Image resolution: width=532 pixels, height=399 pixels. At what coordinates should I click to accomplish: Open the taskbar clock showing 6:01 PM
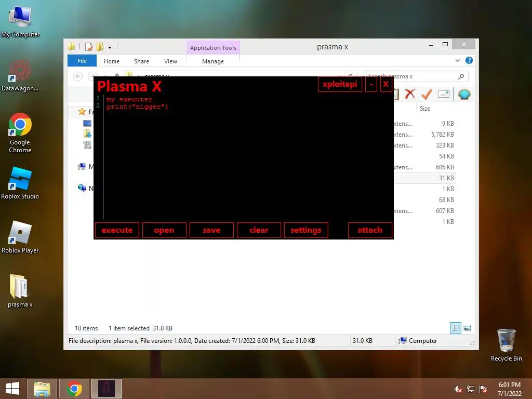point(509,389)
